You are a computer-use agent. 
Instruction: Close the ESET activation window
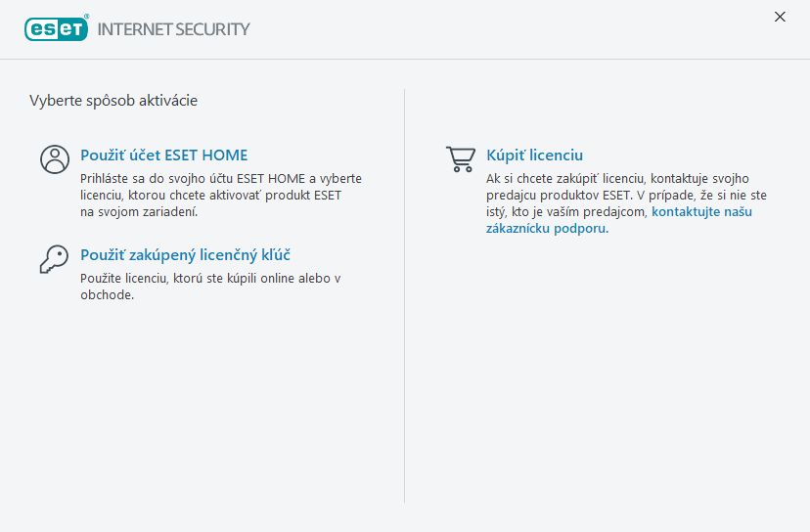pos(780,17)
